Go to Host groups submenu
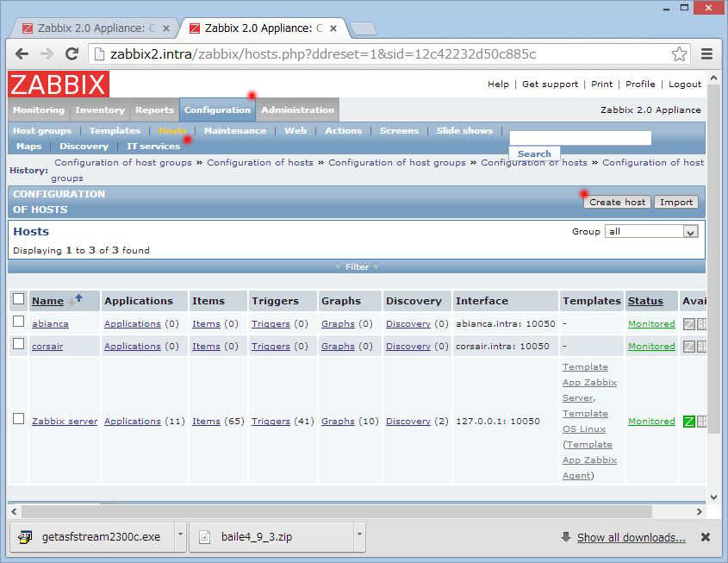 tap(42, 130)
